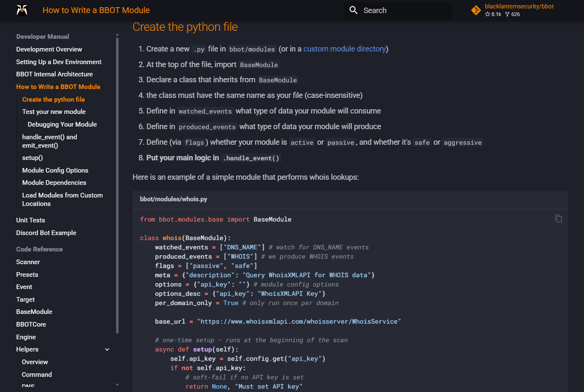The height and width of the screenshot is (392, 584).
Task: Jump to Test your new module section
Action: coord(54,112)
